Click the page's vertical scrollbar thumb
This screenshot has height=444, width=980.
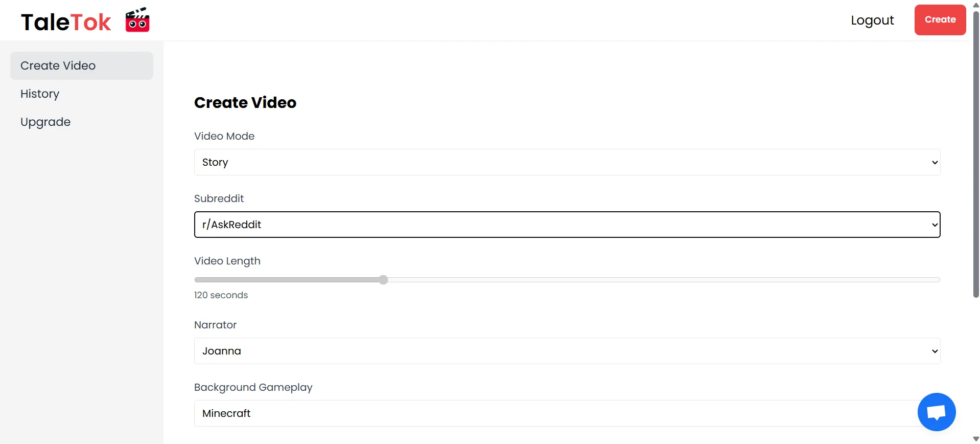[976, 153]
